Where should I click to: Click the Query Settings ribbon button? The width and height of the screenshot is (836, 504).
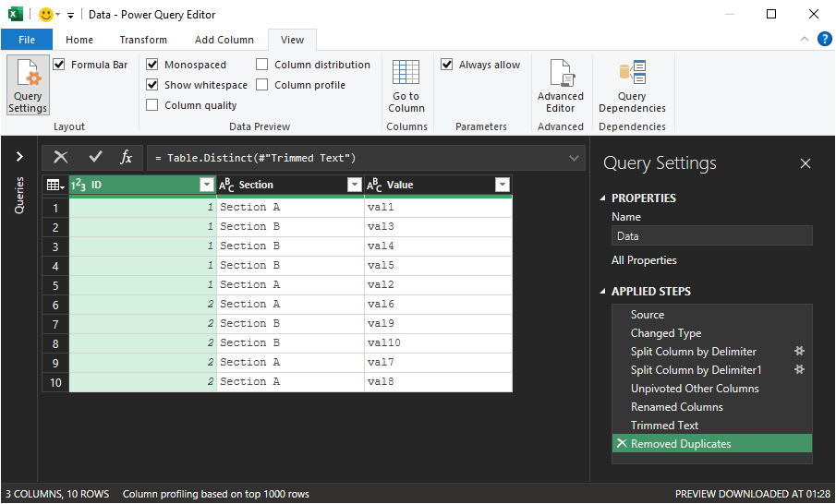pyautogui.click(x=28, y=85)
